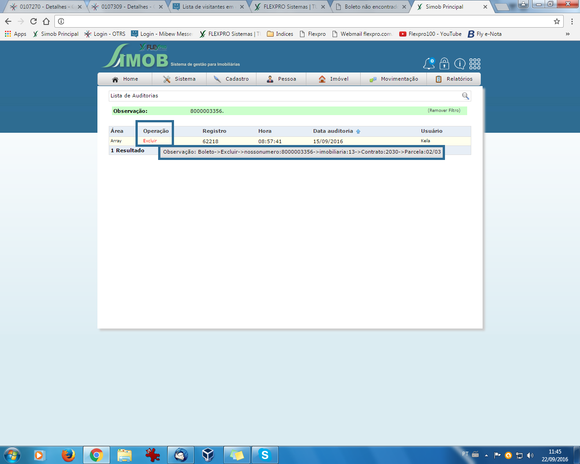Click the notifications bell icon
This screenshot has width=580, height=464.
(x=429, y=64)
